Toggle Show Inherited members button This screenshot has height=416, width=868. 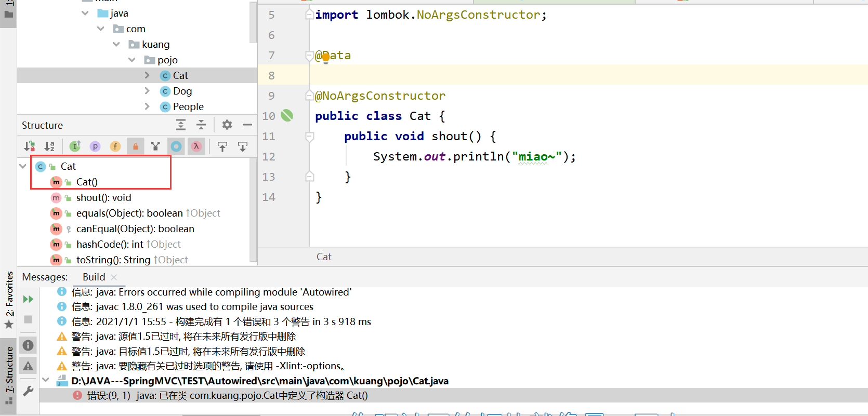pos(75,146)
